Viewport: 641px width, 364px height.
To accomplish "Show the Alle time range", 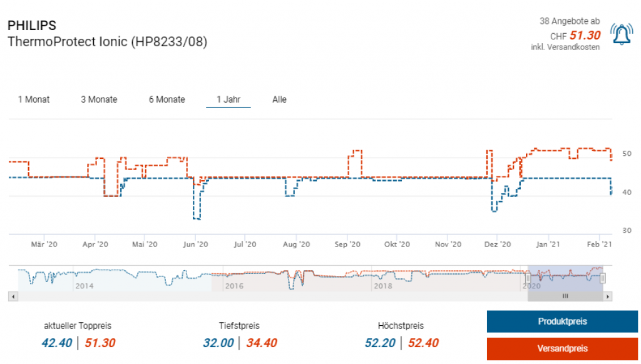I will coord(280,99).
